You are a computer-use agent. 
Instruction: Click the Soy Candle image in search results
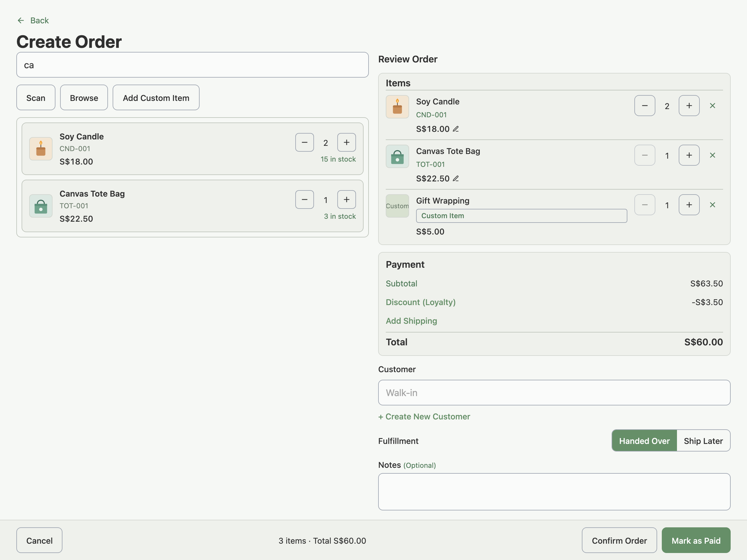tap(41, 148)
